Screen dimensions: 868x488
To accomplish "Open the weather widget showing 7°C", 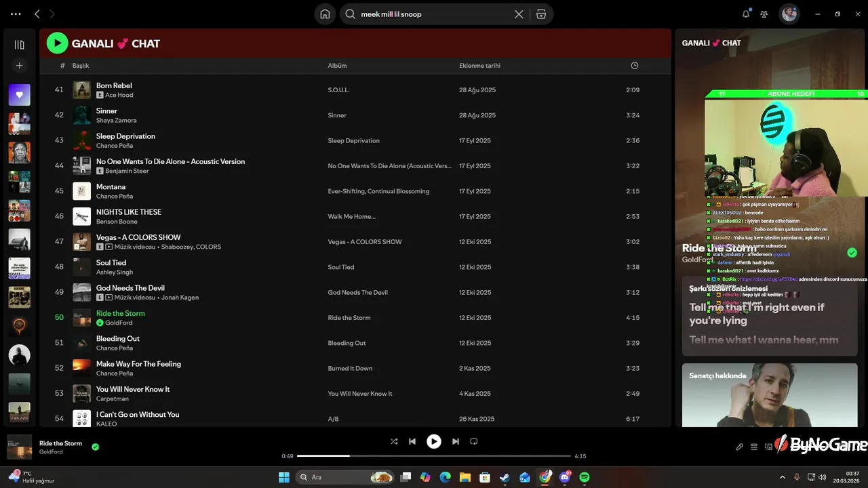I will pyautogui.click(x=31, y=477).
